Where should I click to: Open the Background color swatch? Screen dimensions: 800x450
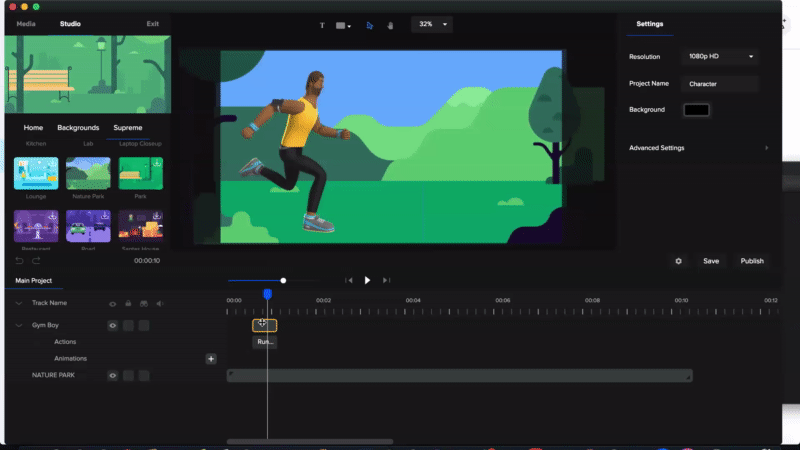(x=696, y=109)
